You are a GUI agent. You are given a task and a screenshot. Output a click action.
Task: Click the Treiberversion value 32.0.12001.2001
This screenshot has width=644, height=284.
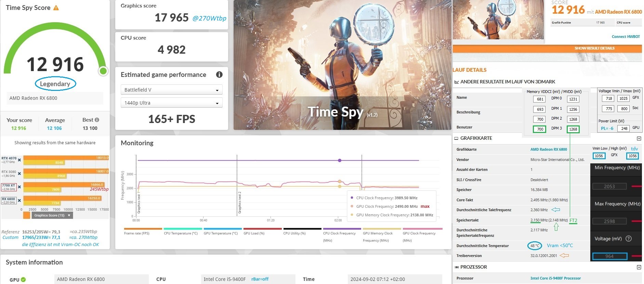pyautogui.click(x=543, y=256)
